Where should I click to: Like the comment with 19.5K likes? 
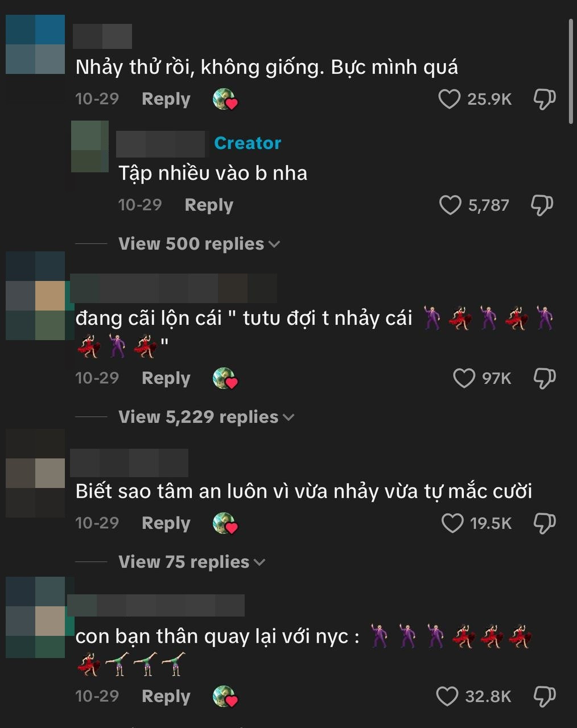click(x=452, y=523)
